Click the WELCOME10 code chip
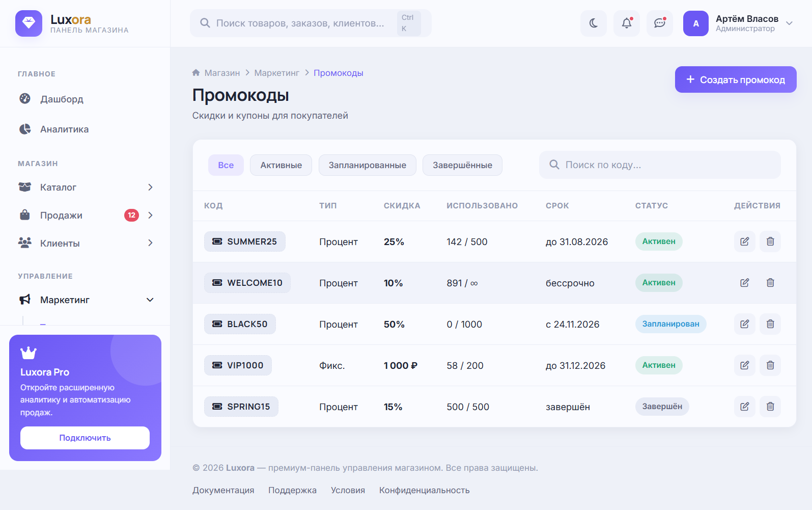The height and width of the screenshot is (510, 812). 247,283
